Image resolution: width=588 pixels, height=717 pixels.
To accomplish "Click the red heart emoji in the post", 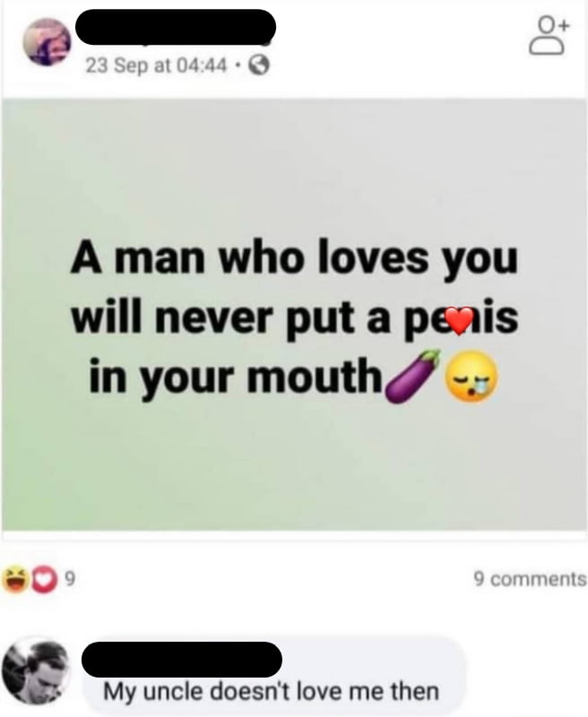I will 459,320.
